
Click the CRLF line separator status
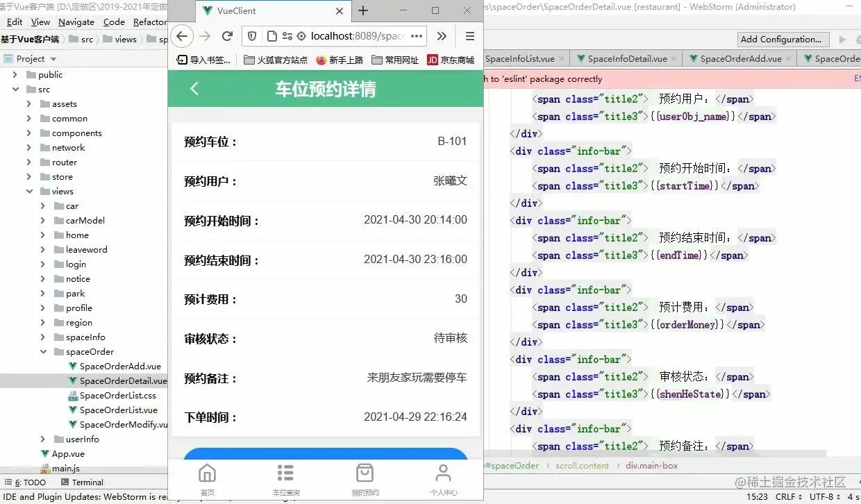[788, 497]
